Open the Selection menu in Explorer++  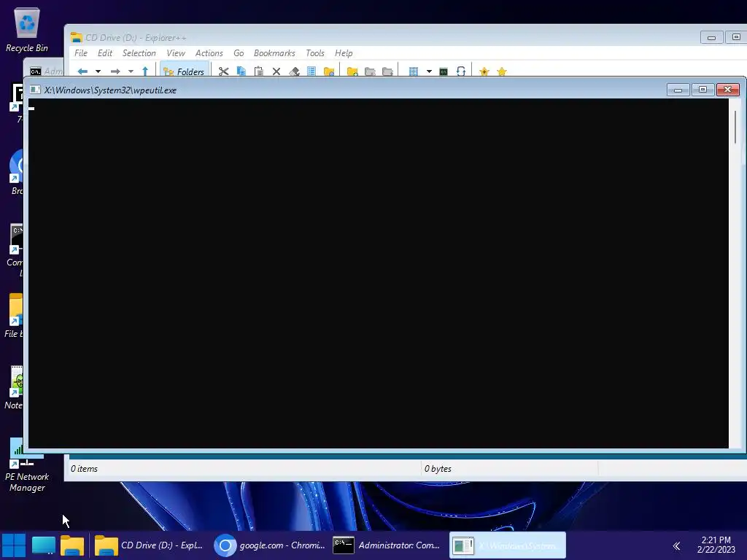coord(139,52)
